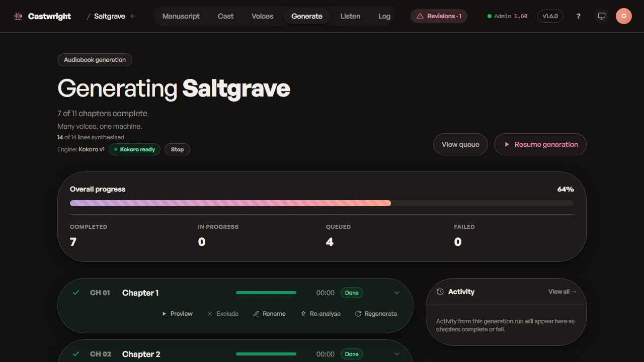Click the View all activity link
The image size is (644, 362).
(x=562, y=292)
